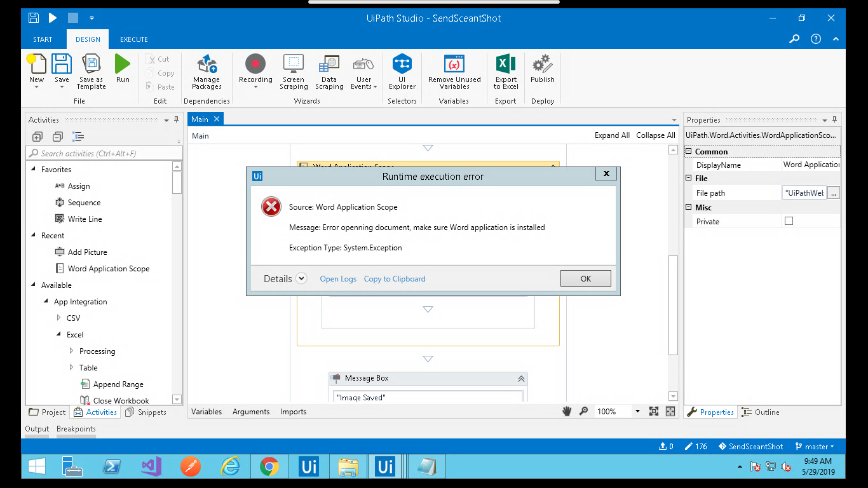Click Collapse All in the designer
The width and height of the screenshot is (868, 488).
click(x=656, y=135)
